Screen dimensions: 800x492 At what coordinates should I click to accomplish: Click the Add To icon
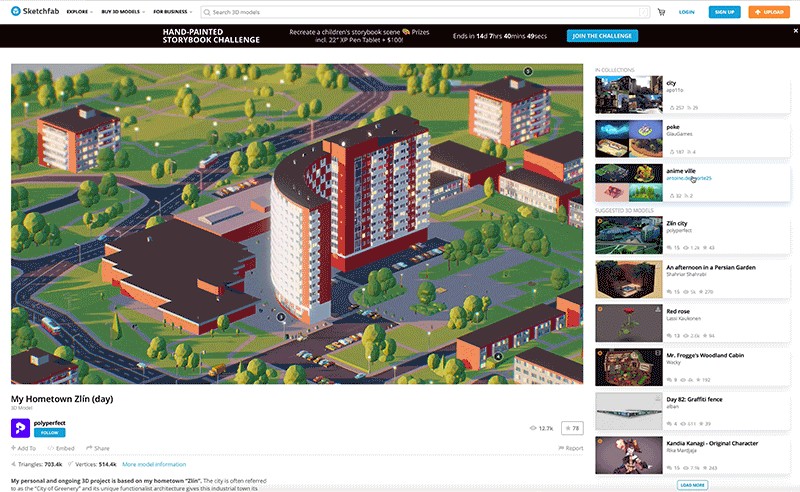tap(23, 448)
